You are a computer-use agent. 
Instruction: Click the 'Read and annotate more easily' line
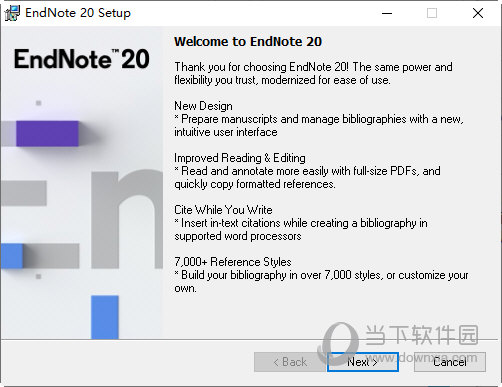[x=307, y=171]
